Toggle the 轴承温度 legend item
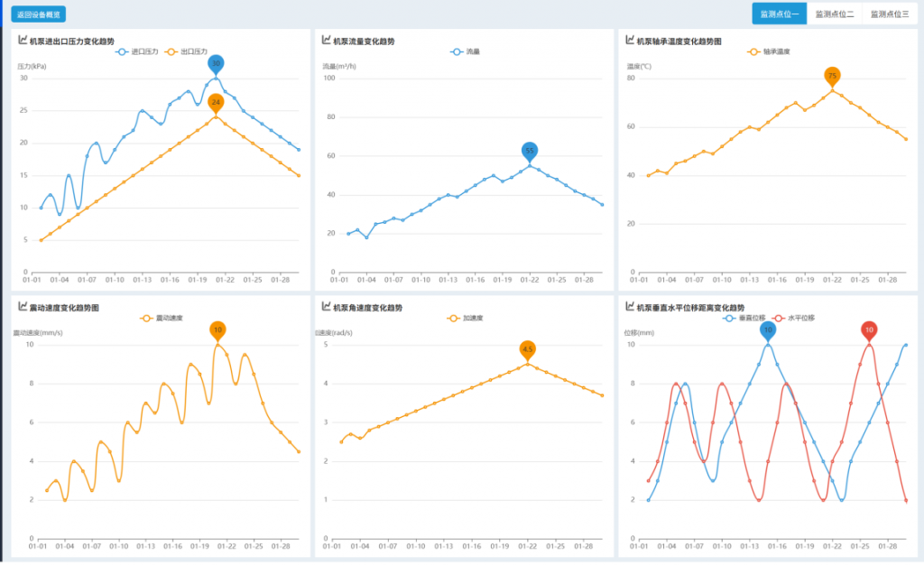This screenshot has height=566, width=924. (x=769, y=51)
